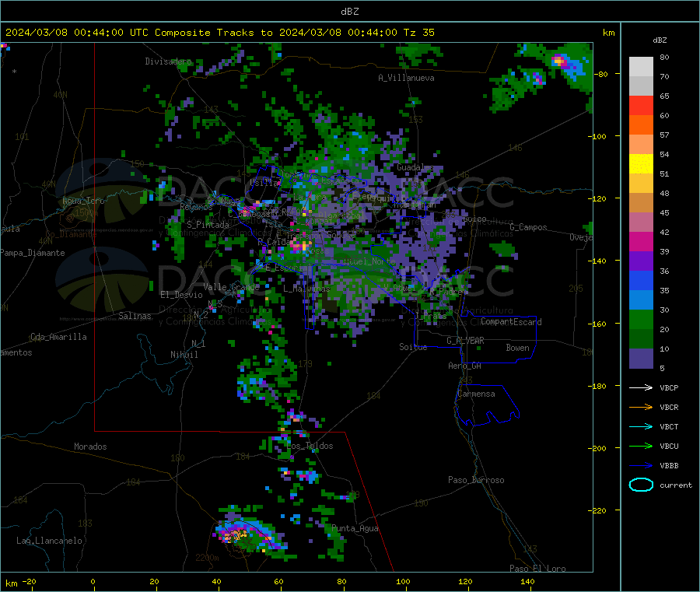Click the Divisadero map label
The image size is (700, 592).
pyautogui.click(x=168, y=61)
